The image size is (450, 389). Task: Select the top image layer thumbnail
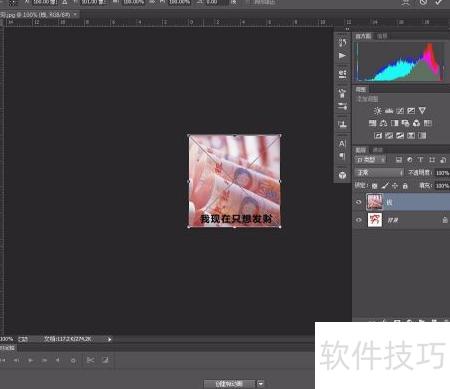coord(375,202)
